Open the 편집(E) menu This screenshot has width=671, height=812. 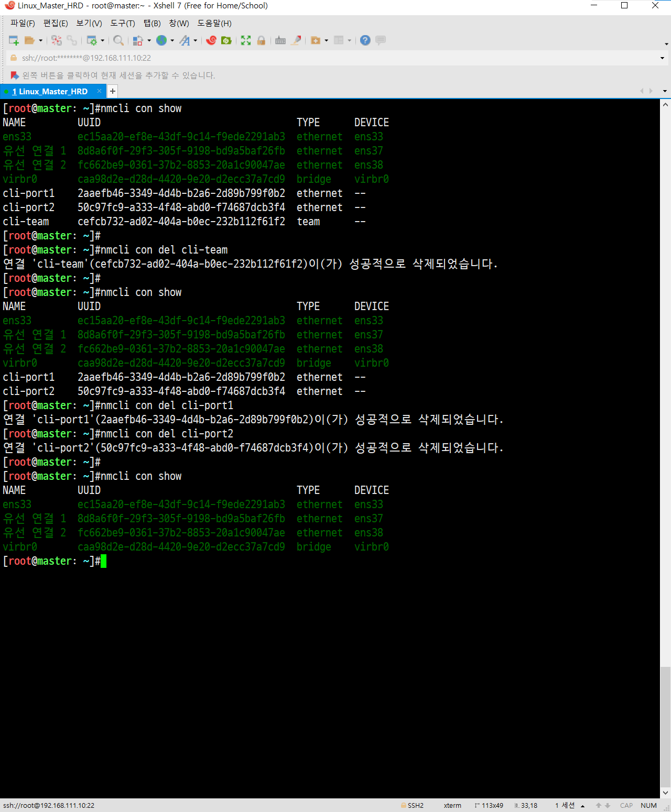[x=56, y=23]
